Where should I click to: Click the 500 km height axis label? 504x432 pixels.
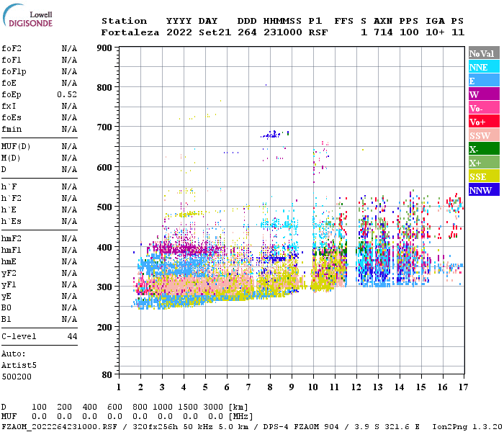(x=104, y=207)
